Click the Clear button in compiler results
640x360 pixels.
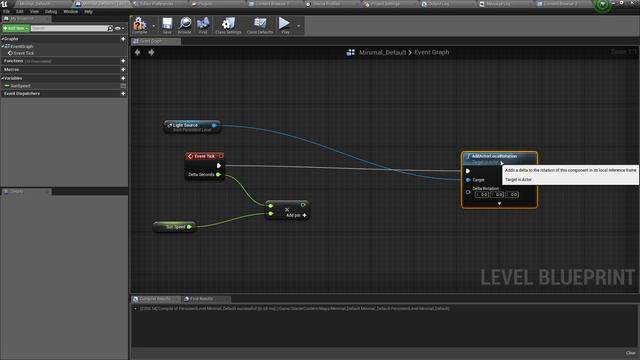(630, 353)
